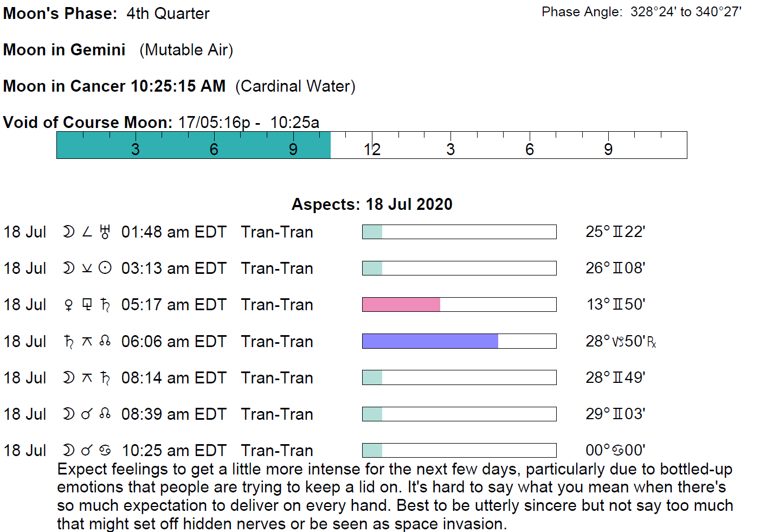Click the Uranus glyph in 01:48 am row
The width and height of the screenshot is (766, 532).
click(x=105, y=232)
